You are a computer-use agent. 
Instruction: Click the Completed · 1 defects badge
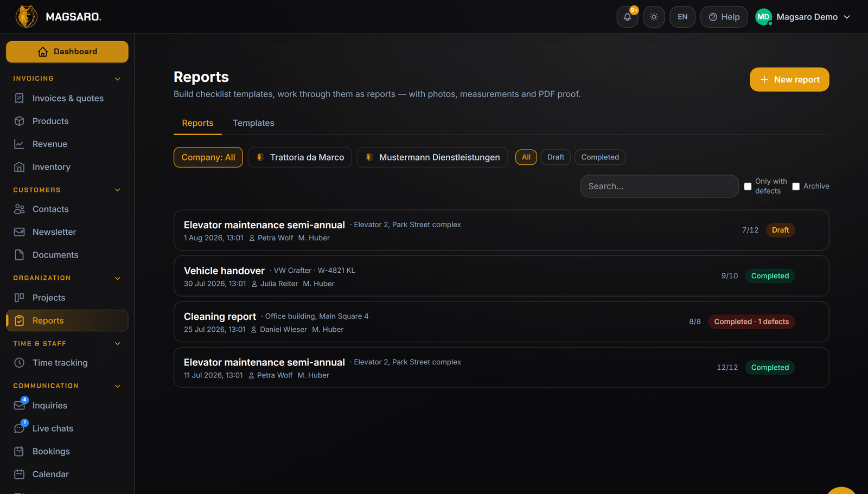coord(751,322)
